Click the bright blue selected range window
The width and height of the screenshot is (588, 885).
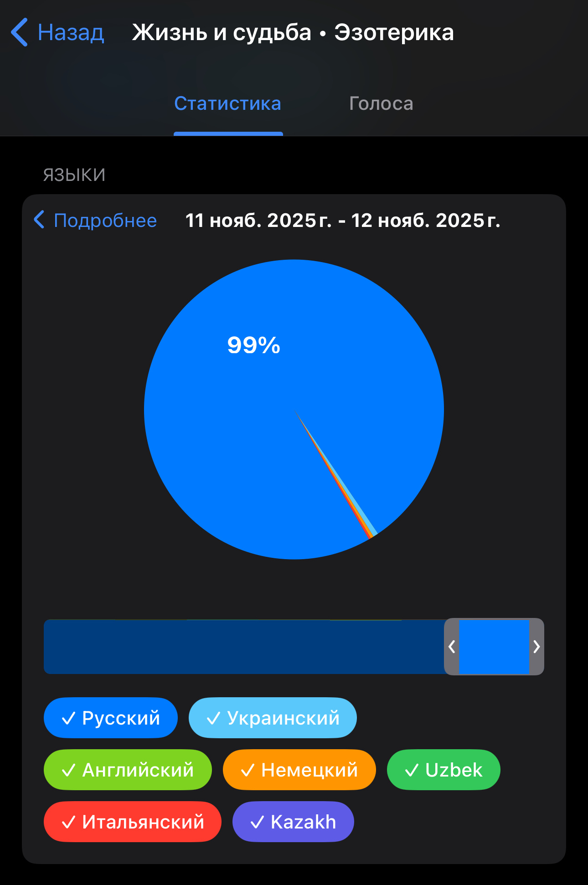(x=494, y=647)
